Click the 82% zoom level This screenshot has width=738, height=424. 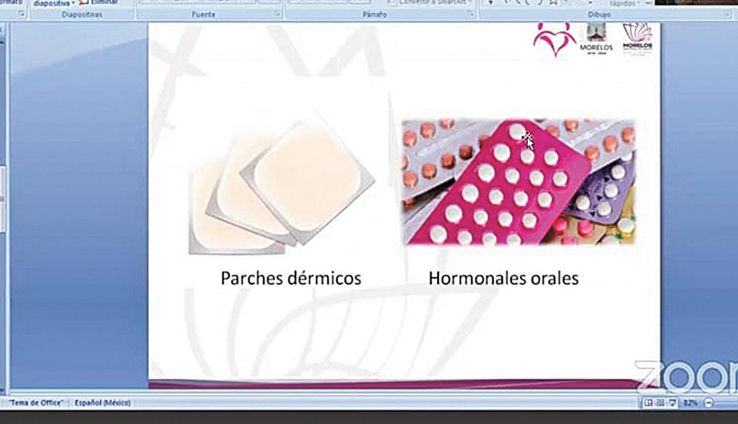point(692,402)
